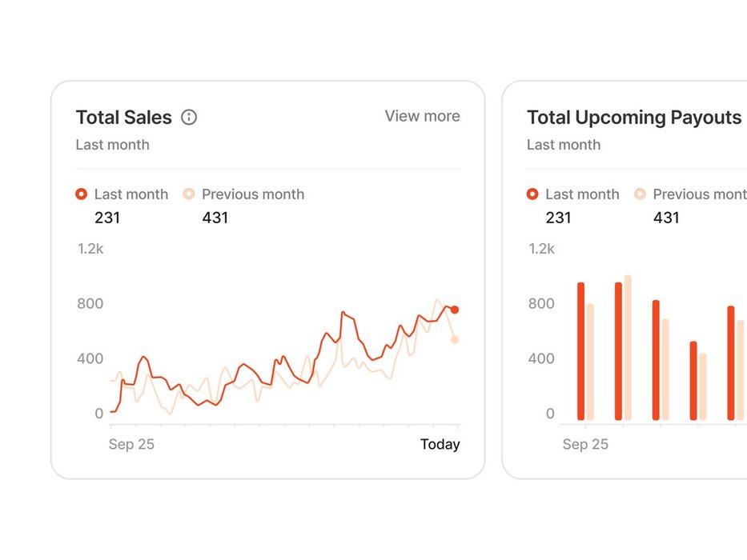Click the tallest light peach bar in payouts chart
This screenshot has width=747, height=560.
(x=628, y=348)
